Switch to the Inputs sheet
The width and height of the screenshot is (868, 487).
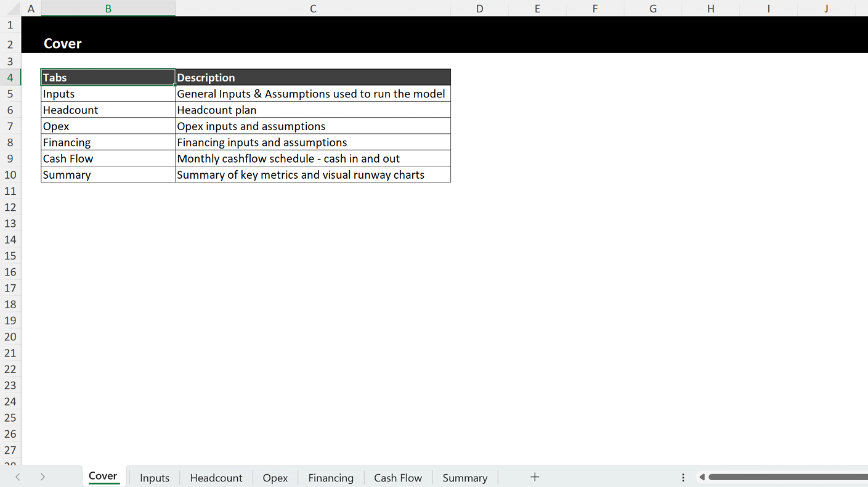point(154,477)
